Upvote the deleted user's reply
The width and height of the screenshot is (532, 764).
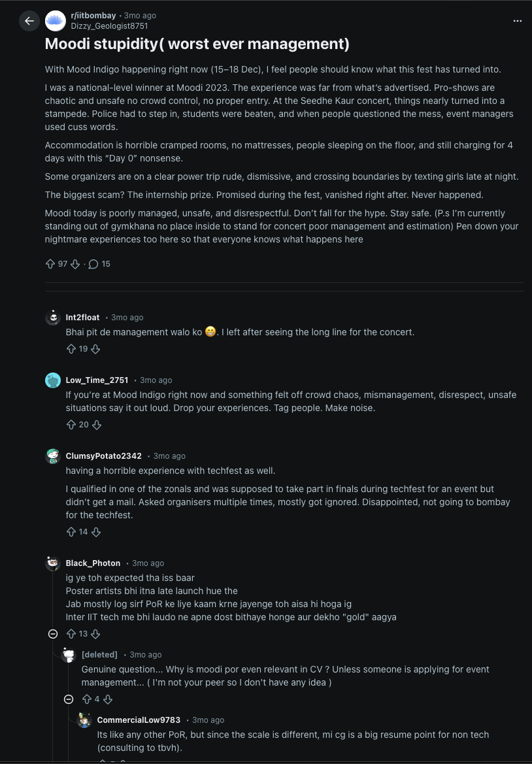[86, 699]
